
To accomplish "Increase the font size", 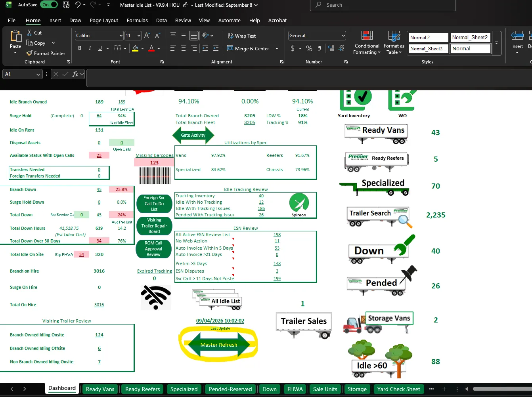I will (x=147, y=36).
